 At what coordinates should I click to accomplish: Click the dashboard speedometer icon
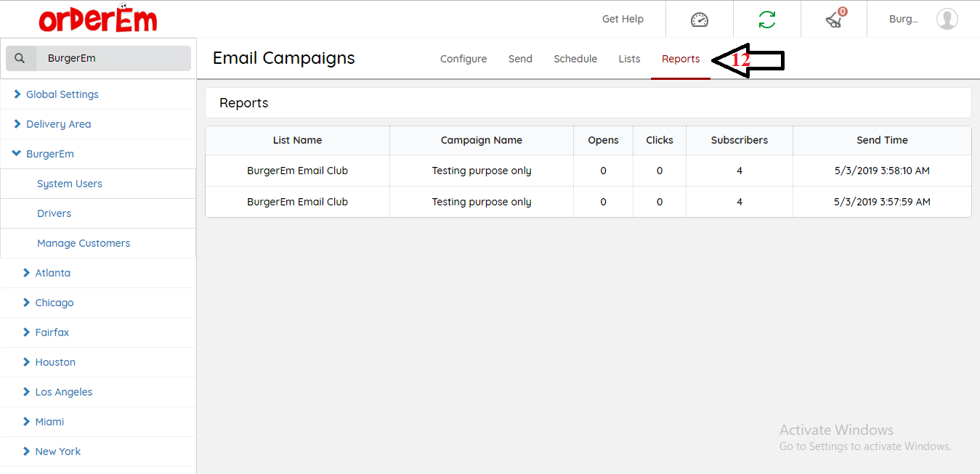coord(699,20)
